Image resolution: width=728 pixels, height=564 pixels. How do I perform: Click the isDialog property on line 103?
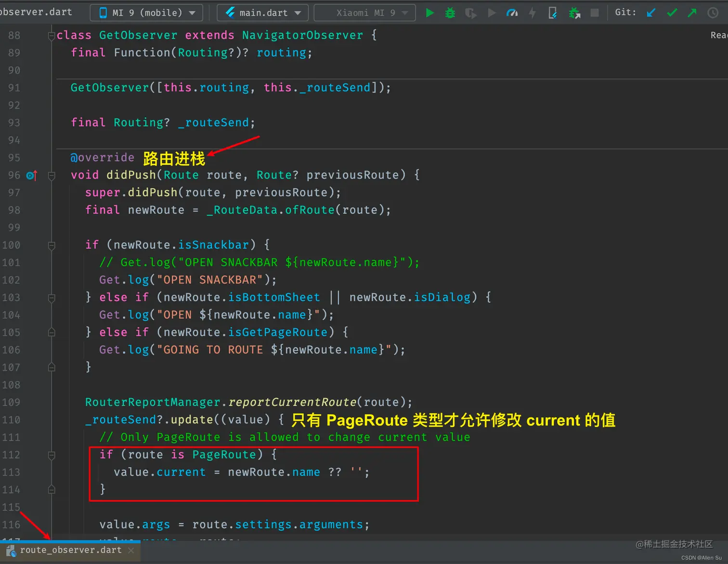click(442, 297)
